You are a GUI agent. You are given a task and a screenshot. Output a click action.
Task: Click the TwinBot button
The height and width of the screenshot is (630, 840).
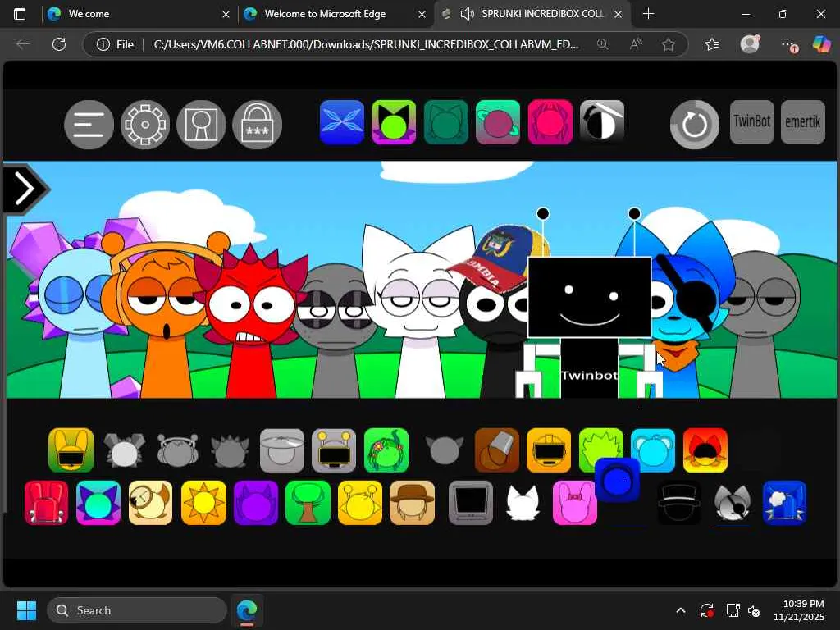pyautogui.click(x=752, y=122)
